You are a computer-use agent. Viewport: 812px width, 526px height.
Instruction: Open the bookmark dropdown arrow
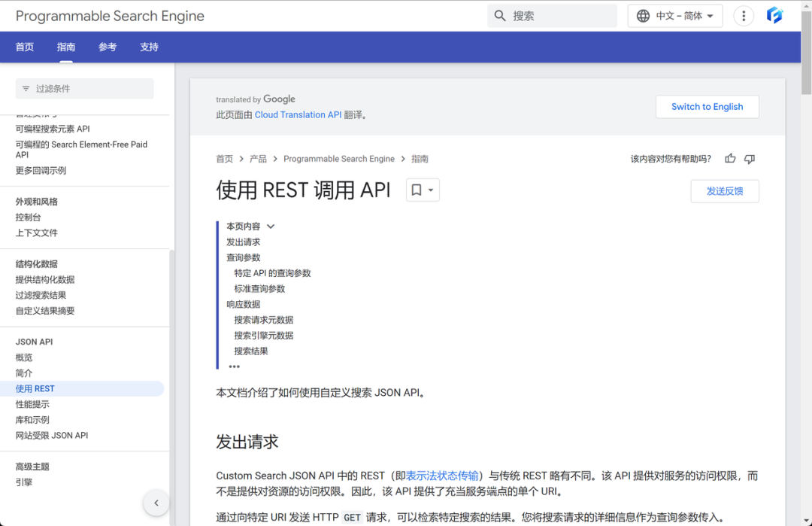[431, 190]
